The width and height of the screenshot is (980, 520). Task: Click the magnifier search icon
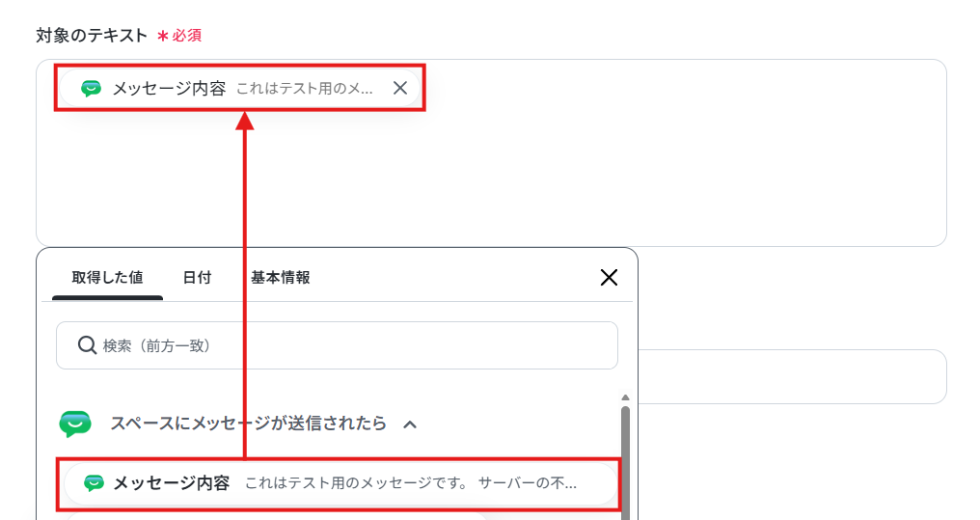(87, 345)
